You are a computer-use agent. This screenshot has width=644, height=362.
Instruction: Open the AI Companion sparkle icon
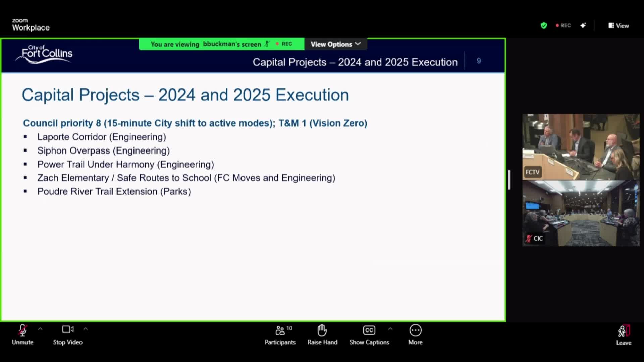pyautogui.click(x=583, y=25)
